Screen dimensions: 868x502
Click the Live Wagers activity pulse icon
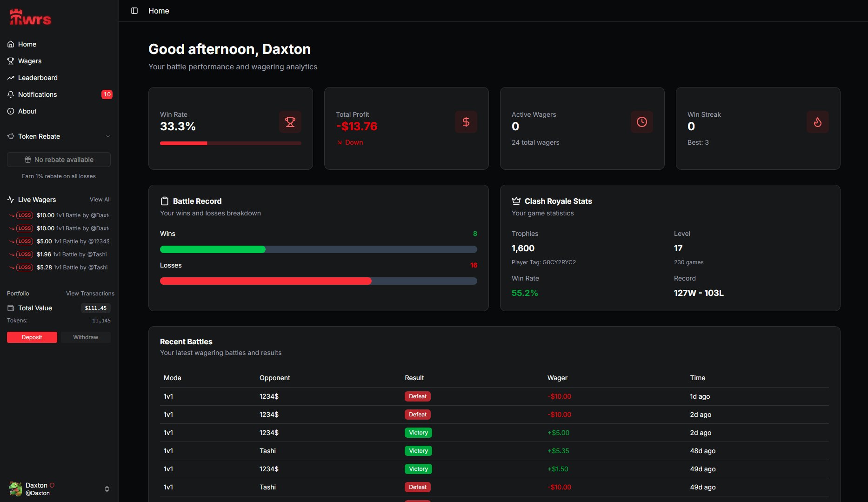[x=11, y=200]
